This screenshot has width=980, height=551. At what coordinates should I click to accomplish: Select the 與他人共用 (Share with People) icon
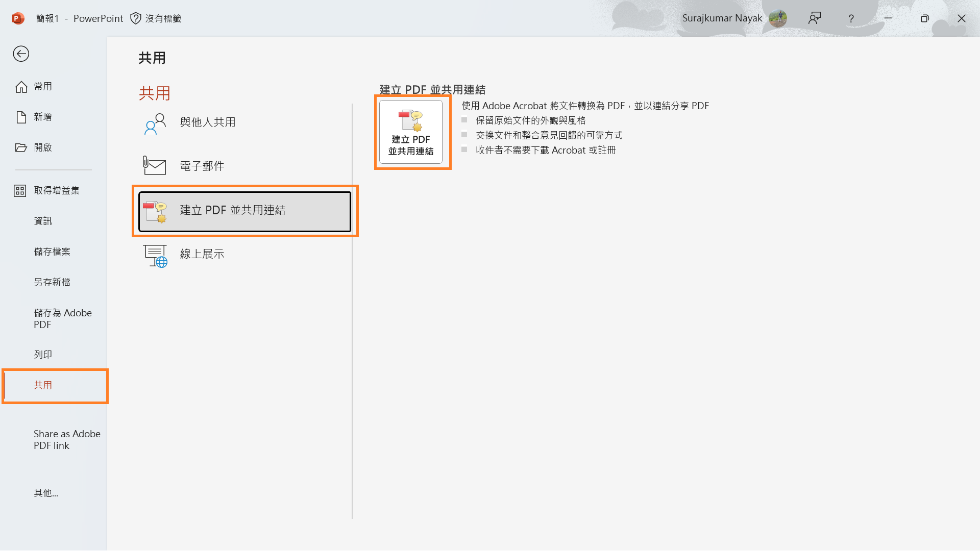click(x=154, y=122)
